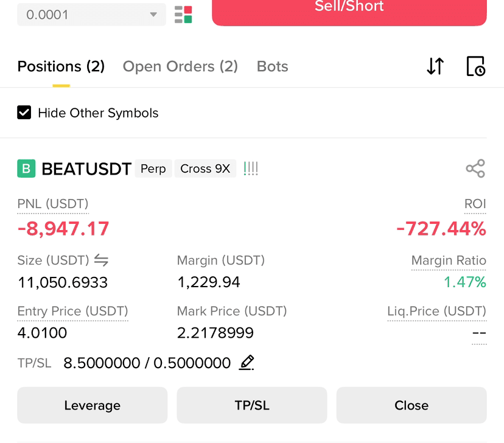Tap the Margin Ratio label for info

[x=449, y=260]
